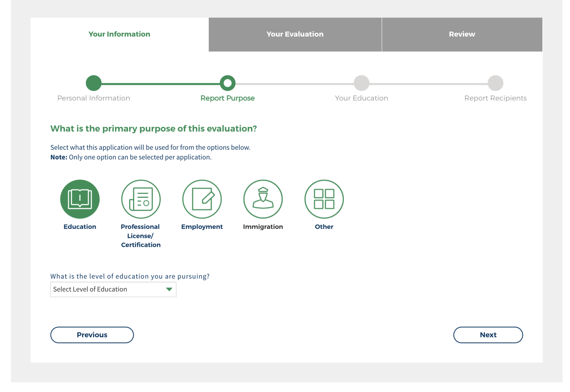Click the Report Recipients step circle

click(x=495, y=83)
